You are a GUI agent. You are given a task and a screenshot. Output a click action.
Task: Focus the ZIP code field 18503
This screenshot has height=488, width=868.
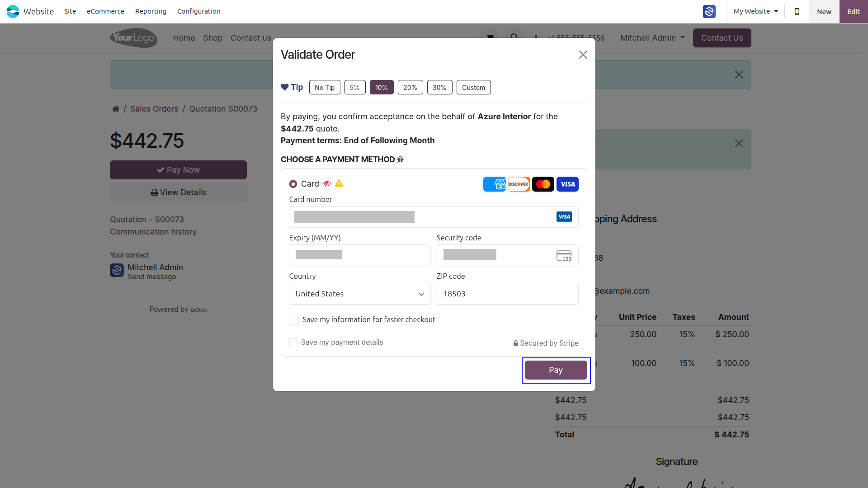point(507,294)
